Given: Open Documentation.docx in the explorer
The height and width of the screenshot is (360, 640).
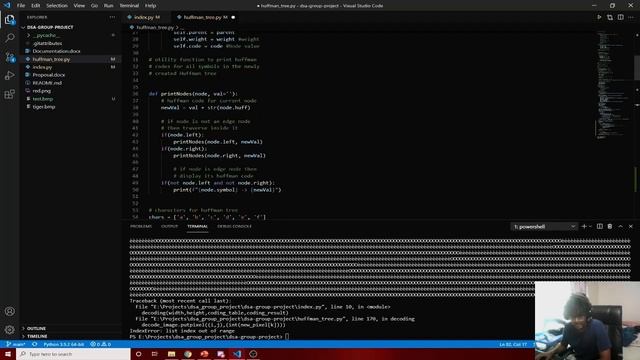Looking at the screenshot, I should pyautogui.click(x=56, y=51).
